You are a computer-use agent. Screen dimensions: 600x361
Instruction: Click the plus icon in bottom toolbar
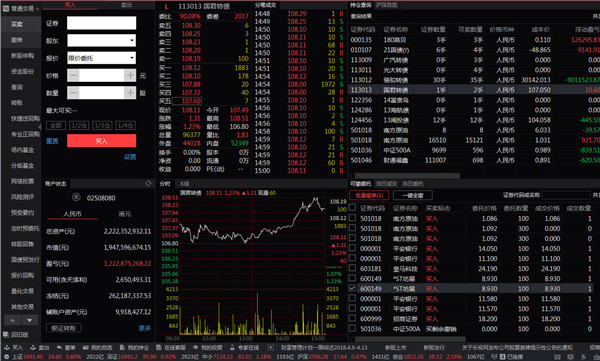(271, 348)
